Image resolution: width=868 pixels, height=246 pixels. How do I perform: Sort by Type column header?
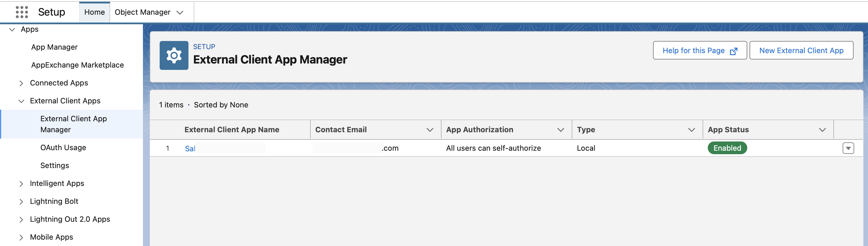point(586,130)
